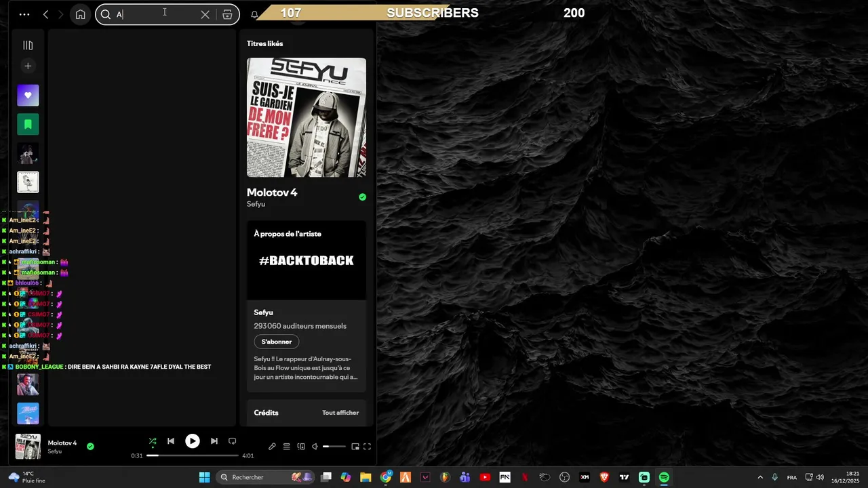Skip to previous track

(171, 441)
